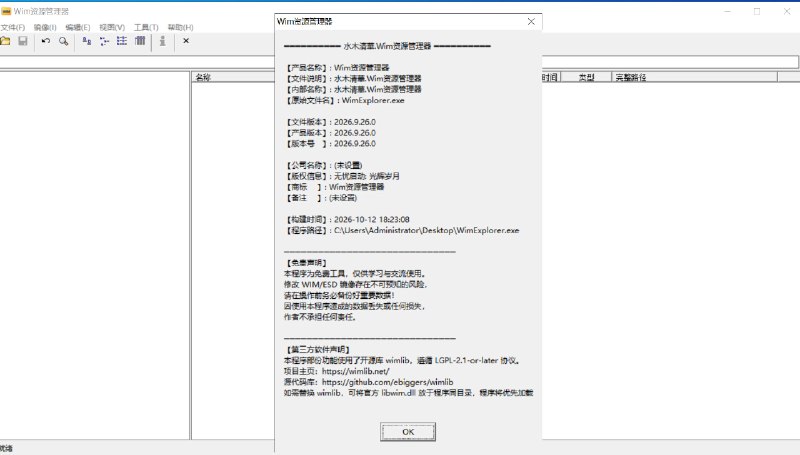Click the undo arrow toolbar icon

point(46,41)
